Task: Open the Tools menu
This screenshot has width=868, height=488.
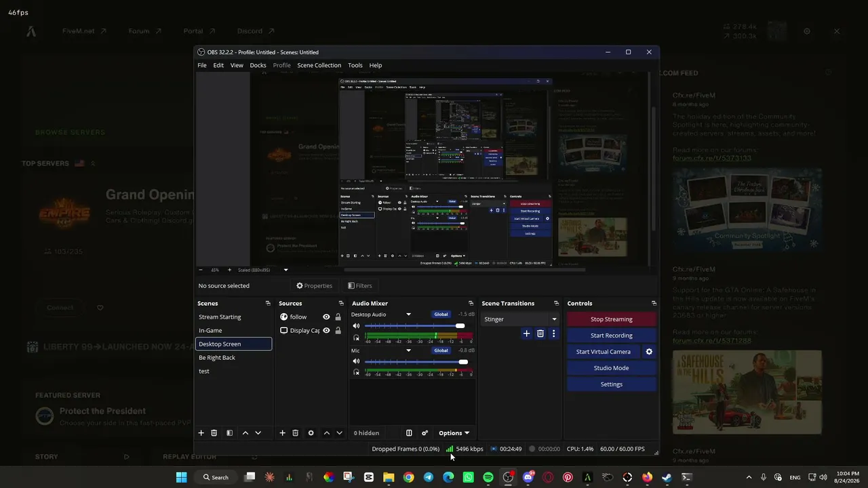Action: (355, 65)
